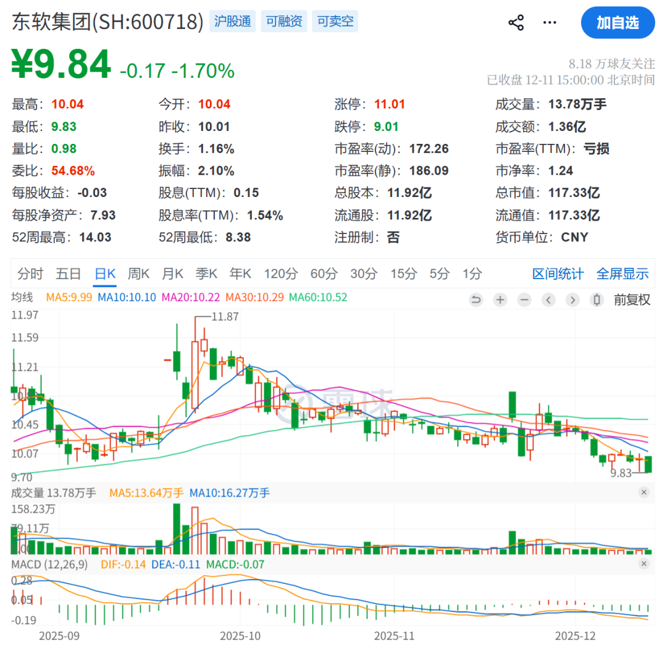
Task: Add stock with 加自选 button
Action: click(x=617, y=22)
